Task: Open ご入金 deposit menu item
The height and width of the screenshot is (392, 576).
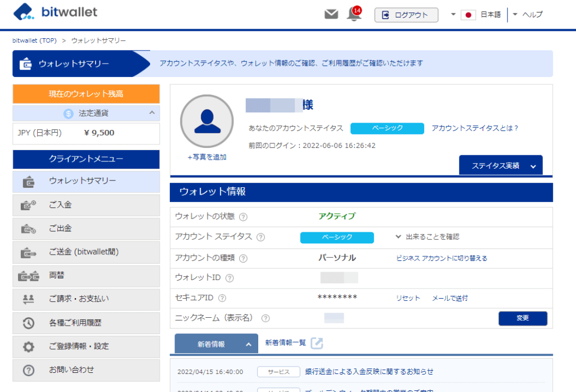Action: [x=86, y=205]
